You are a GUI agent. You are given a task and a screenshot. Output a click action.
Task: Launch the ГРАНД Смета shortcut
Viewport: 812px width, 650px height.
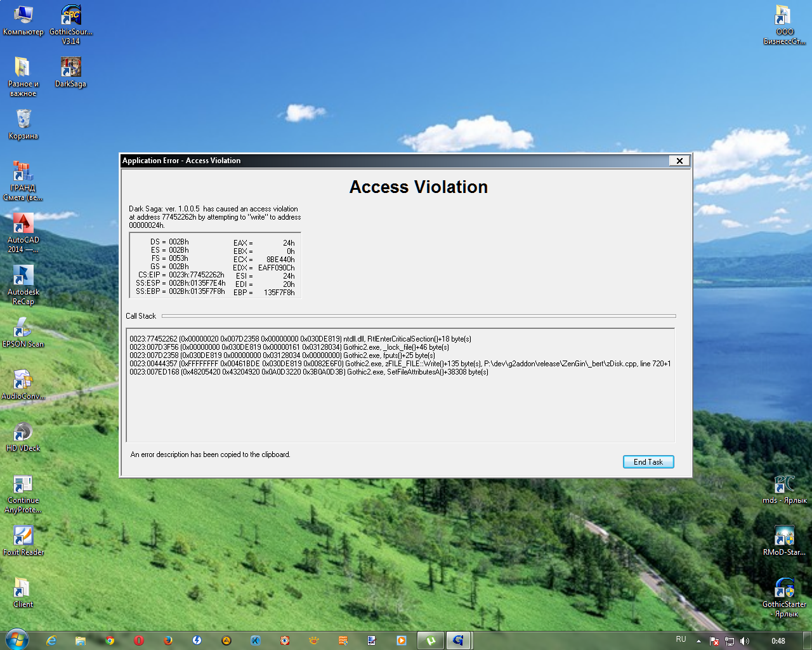[23, 180]
